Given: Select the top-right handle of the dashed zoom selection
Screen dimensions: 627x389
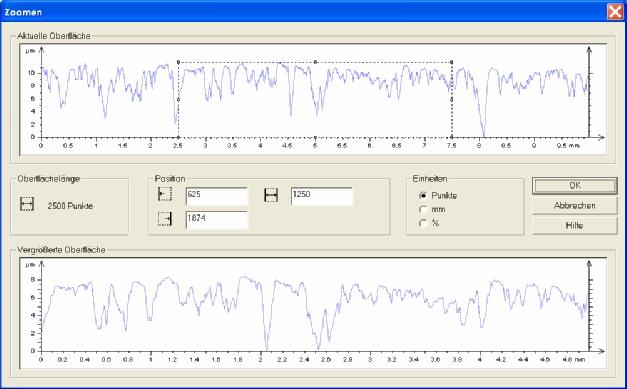Looking at the screenshot, I should (x=452, y=62).
